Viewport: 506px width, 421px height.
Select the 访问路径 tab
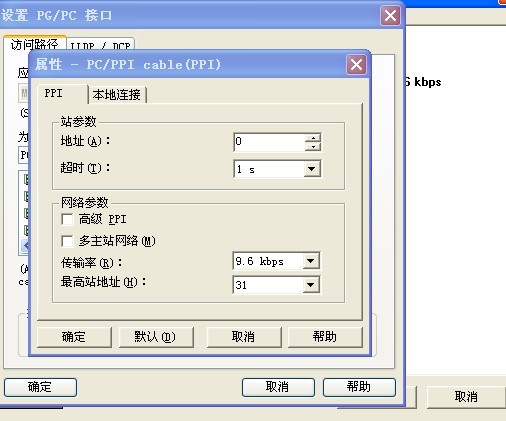(35, 43)
